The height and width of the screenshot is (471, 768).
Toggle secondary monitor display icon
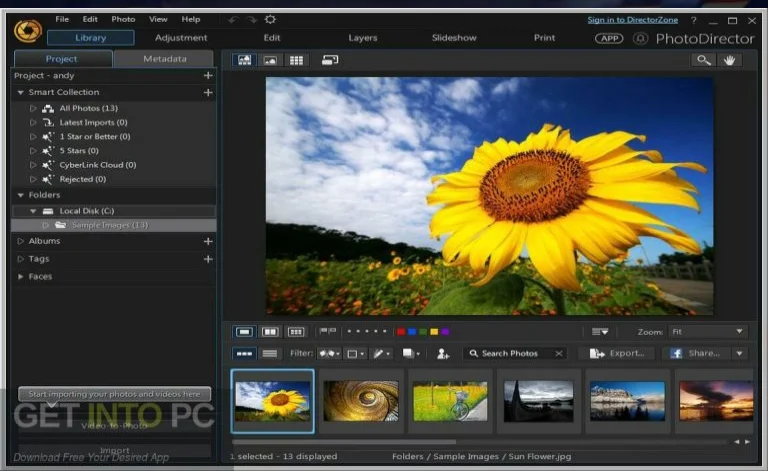click(x=330, y=60)
